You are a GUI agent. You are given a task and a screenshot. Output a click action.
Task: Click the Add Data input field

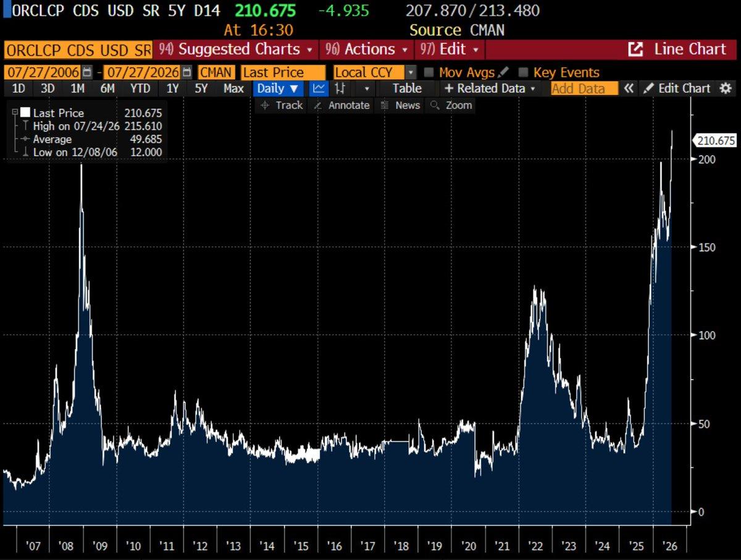click(584, 88)
